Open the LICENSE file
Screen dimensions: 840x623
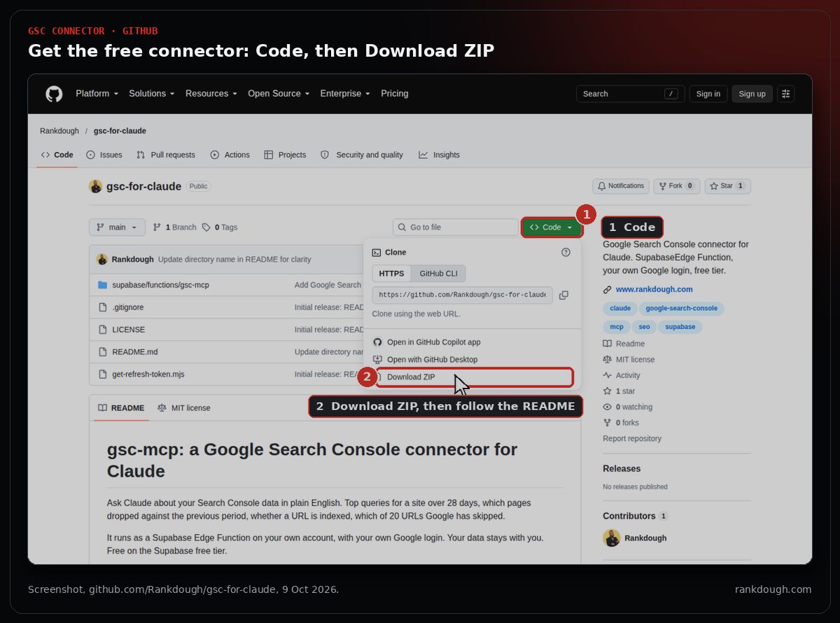click(x=128, y=330)
